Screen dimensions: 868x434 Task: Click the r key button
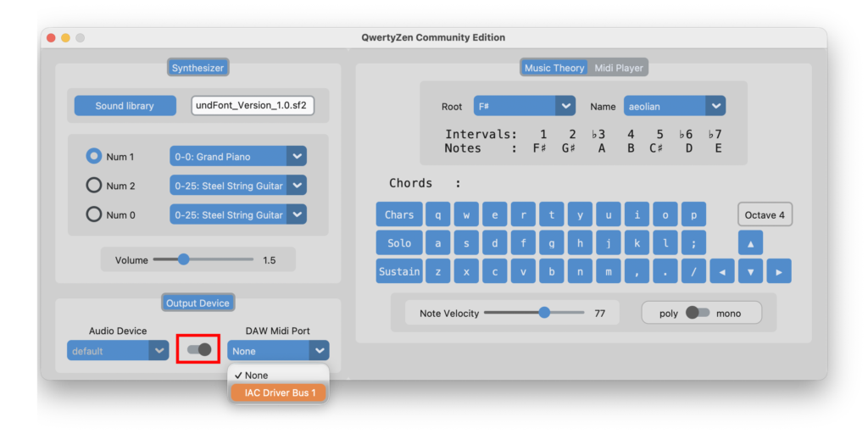523,214
